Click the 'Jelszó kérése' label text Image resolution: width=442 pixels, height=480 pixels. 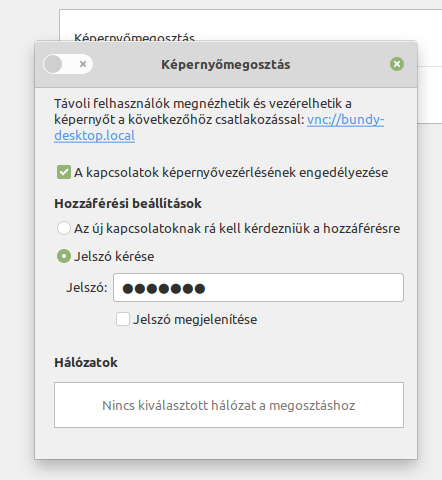click(114, 256)
